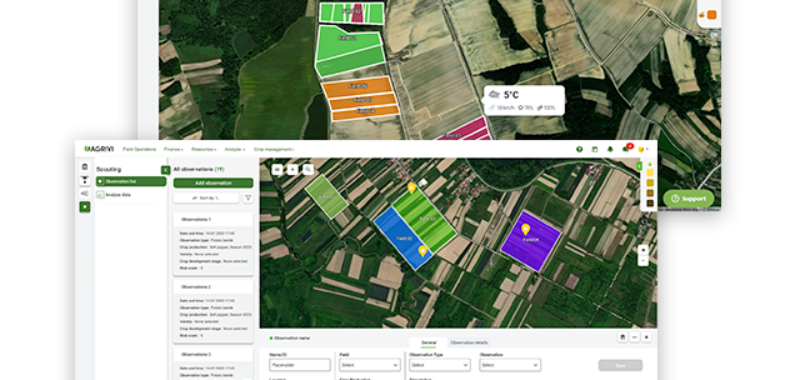The image size is (800, 380).
Task: Open the notifications bell icon
Action: [x=610, y=149]
